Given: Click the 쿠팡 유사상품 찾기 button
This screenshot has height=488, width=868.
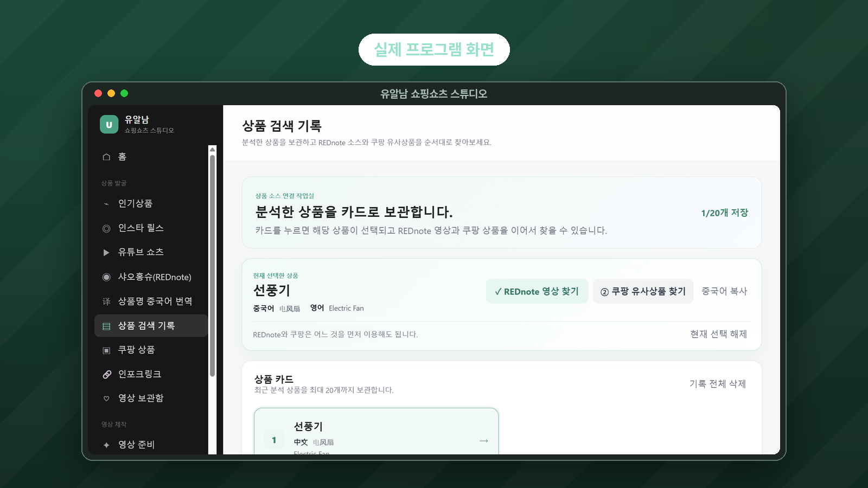Looking at the screenshot, I should point(643,291).
